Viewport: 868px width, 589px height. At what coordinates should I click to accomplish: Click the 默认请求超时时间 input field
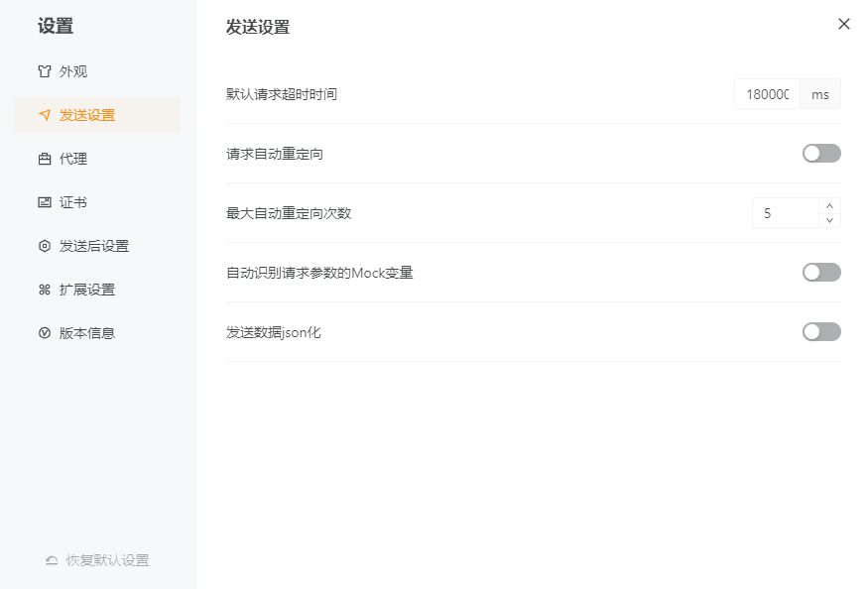[767, 94]
